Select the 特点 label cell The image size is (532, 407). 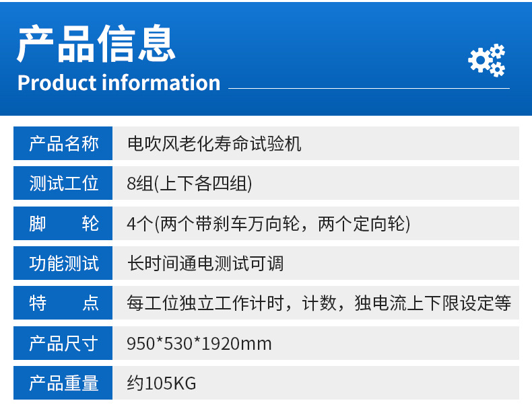coord(64,303)
